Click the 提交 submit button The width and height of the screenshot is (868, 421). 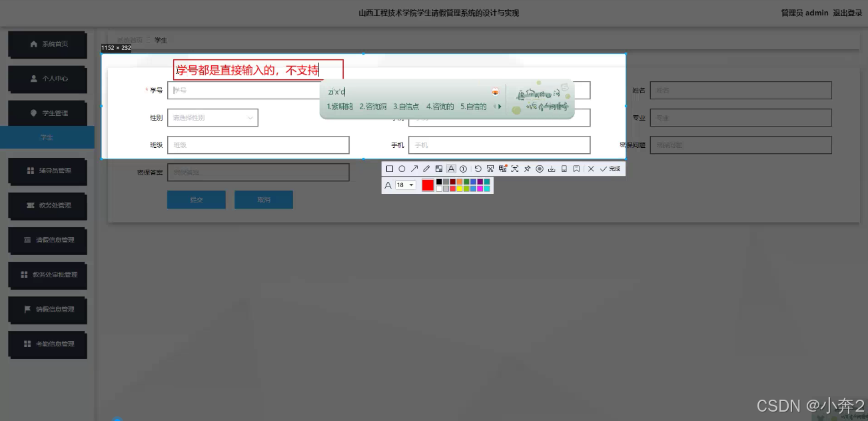click(196, 199)
